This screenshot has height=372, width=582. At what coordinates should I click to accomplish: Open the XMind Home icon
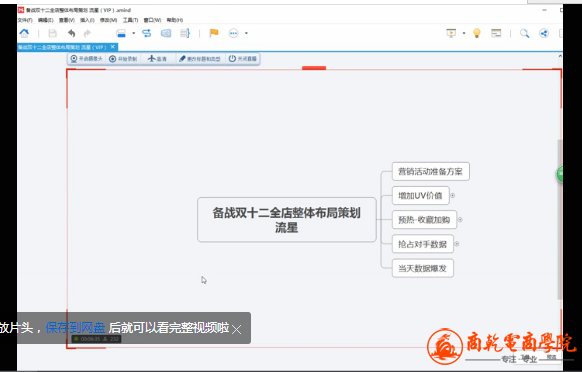24,33
